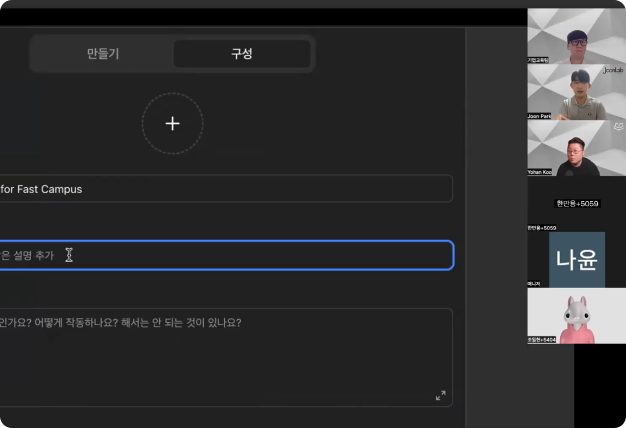626x428 pixels.
Task: Click the name field containing 'for Fast Campus'
Action: pyautogui.click(x=226, y=189)
